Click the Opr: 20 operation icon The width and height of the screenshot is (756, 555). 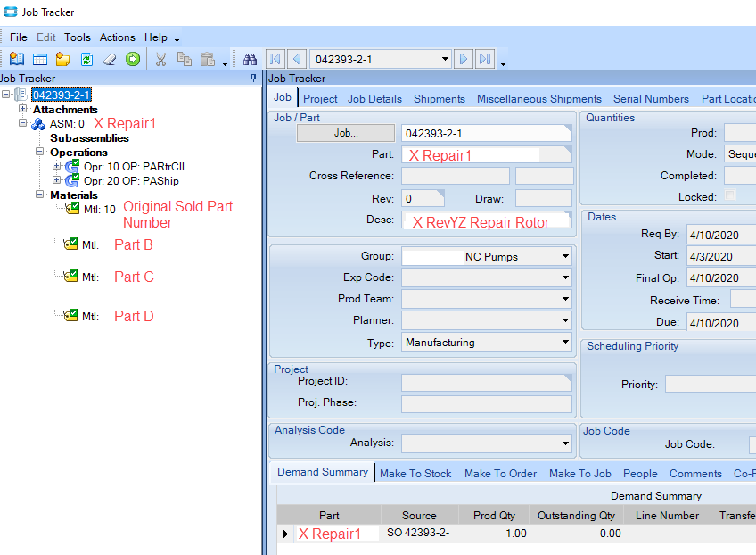[x=72, y=181]
